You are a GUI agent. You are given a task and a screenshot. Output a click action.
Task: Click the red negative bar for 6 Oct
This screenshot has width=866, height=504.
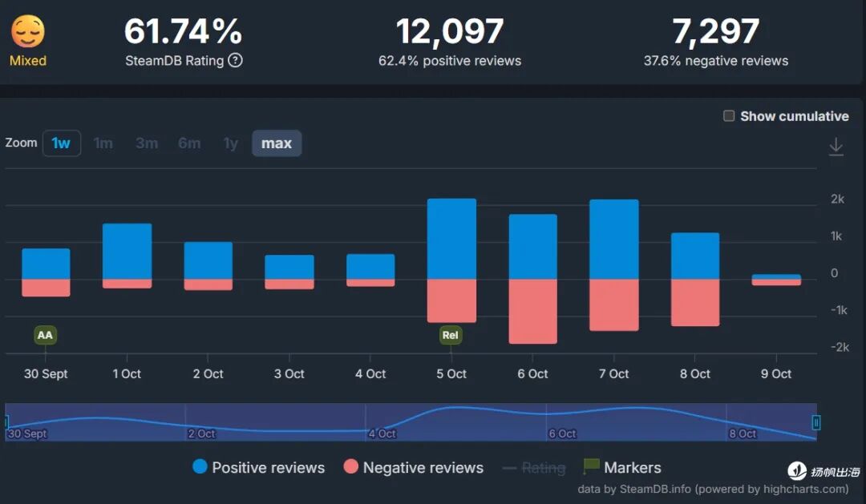tap(533, 312)
